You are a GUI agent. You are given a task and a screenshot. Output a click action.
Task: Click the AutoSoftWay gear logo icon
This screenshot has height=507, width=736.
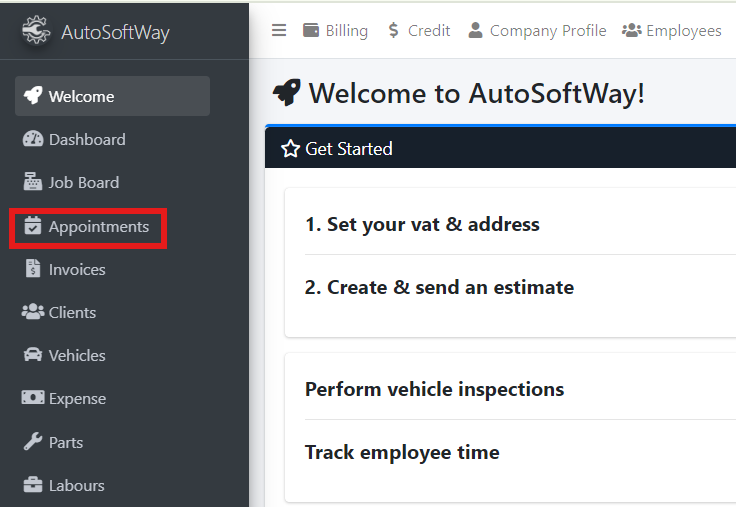36,30
